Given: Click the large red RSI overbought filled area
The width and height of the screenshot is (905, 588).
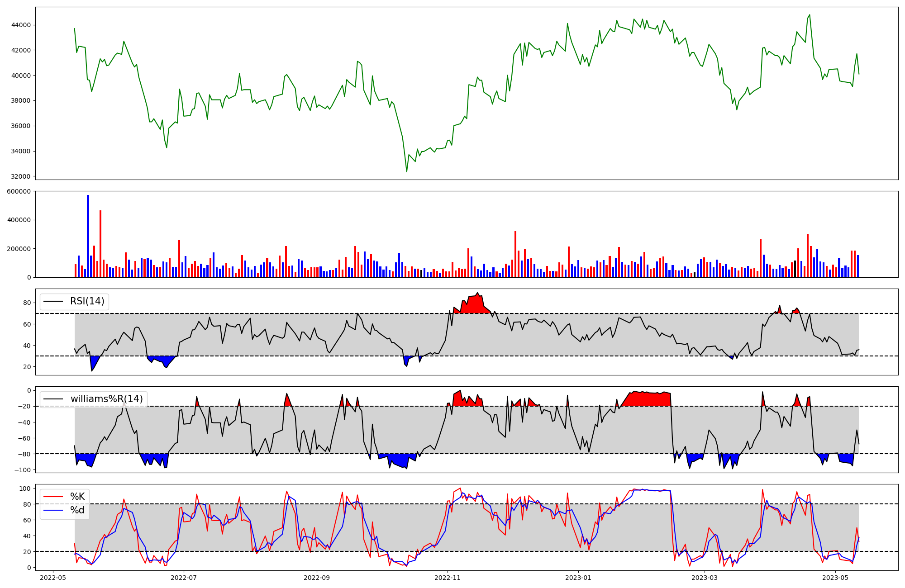Looking at the screenshot, I should click(x=474, y=305).
